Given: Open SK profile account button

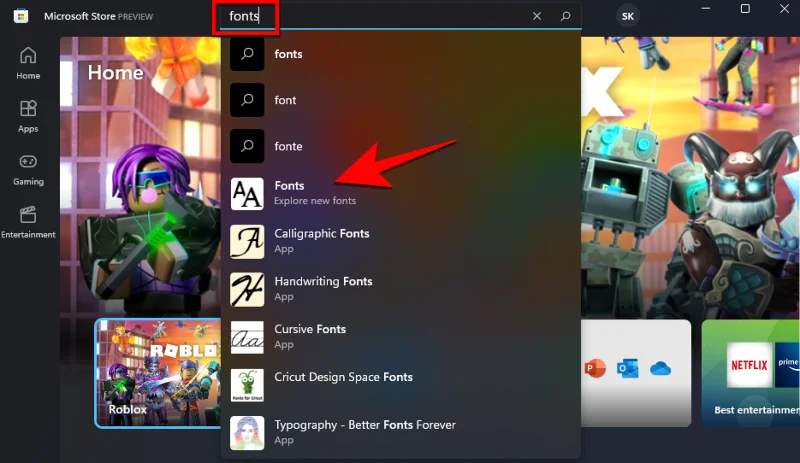Looking at the screenshot, I should pos(628,16).
